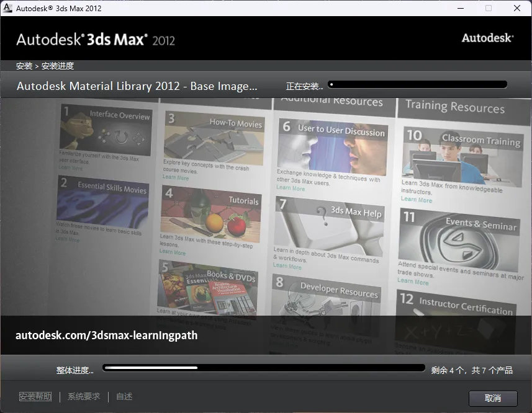The width and height of the screenshot is (532, 413).
Task: Close the 3ds Max 2012 installer window
Action: (x=516, y=8)
